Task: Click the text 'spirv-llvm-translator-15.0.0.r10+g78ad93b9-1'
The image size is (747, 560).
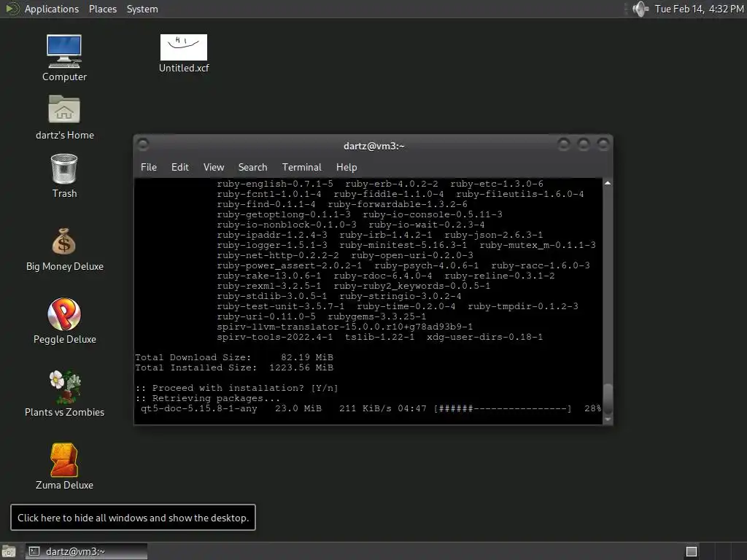Action: click(x=345, y=327)
